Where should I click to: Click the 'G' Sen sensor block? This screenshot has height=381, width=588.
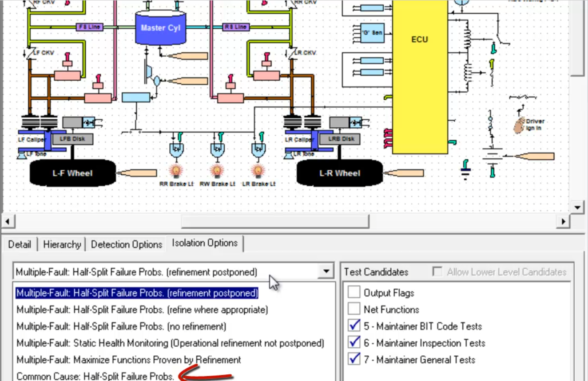[x=372, y=33]
